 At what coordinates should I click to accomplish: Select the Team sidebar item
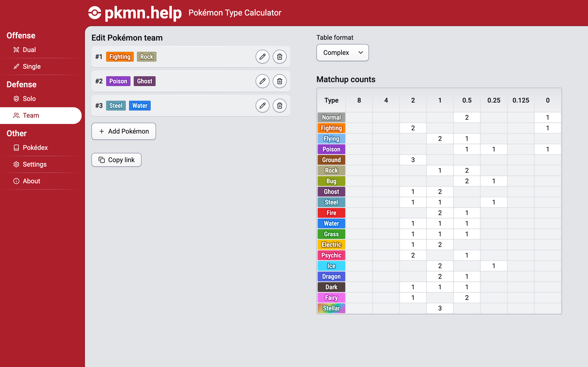click(31, 116)
